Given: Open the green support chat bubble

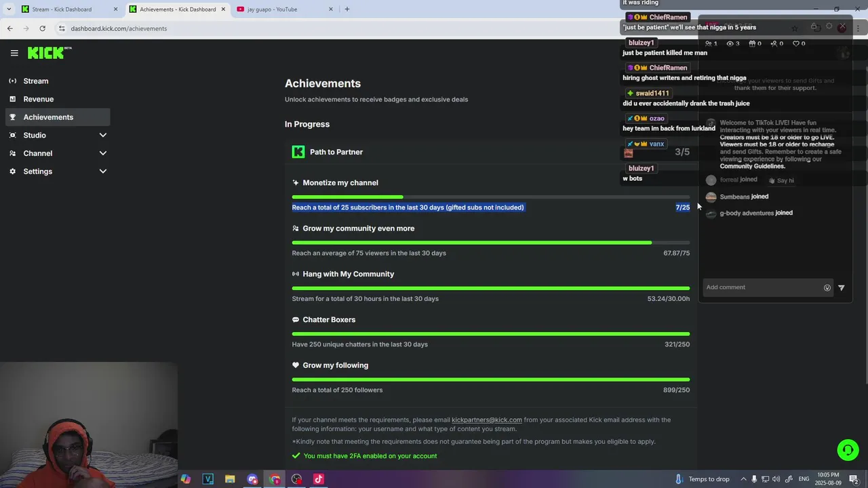Looking at the screenshot, I should click(848, 450).
